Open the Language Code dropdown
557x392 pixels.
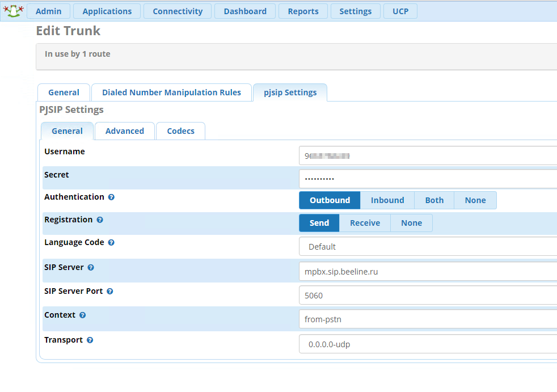(x=428, y=247)
